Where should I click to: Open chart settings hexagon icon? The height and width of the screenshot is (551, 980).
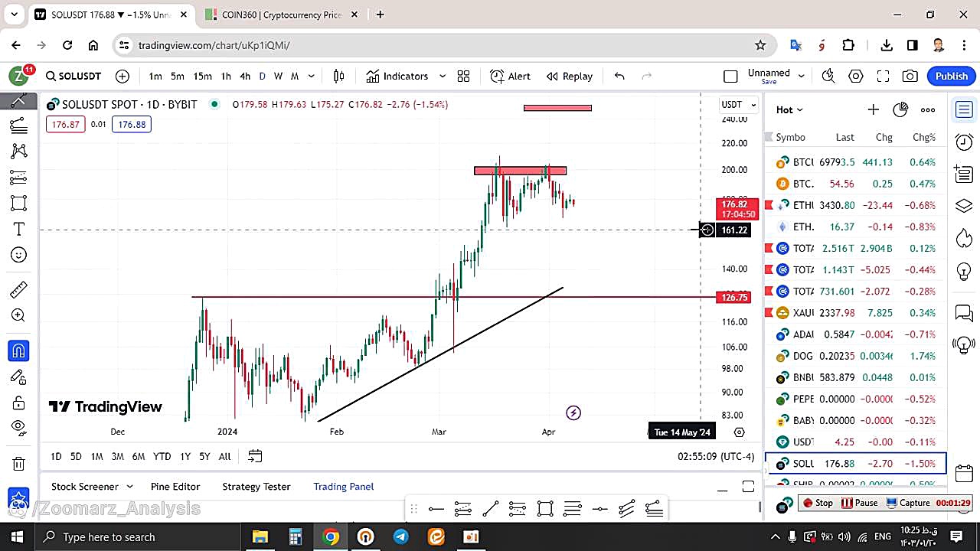pos(856,76)
